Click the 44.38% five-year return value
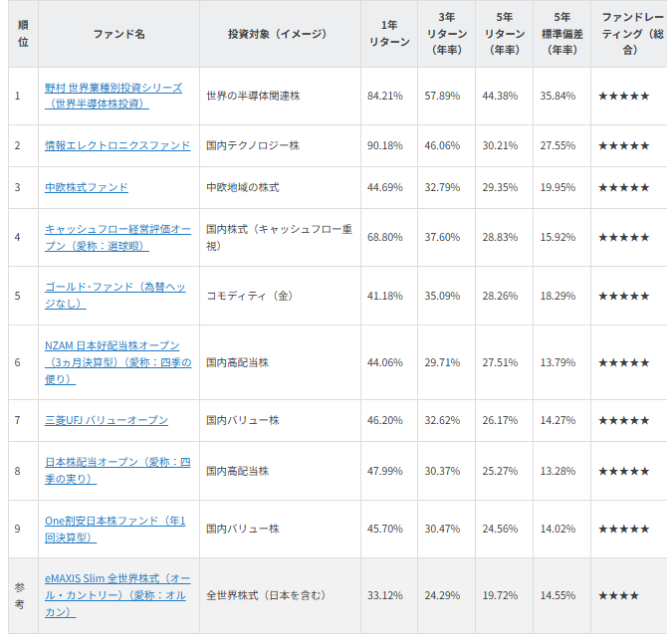This screenshot has width=667, height=644. tap(500, 96)
